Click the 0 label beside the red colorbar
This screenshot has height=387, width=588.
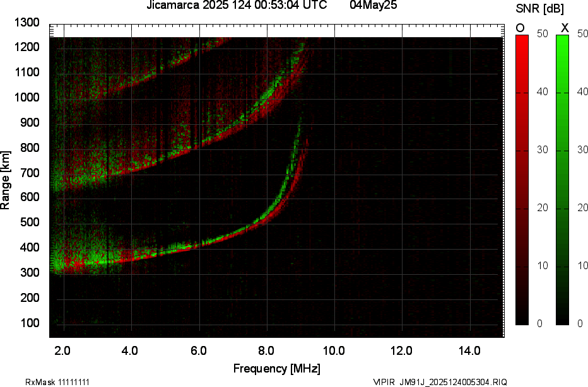point(539,323)
